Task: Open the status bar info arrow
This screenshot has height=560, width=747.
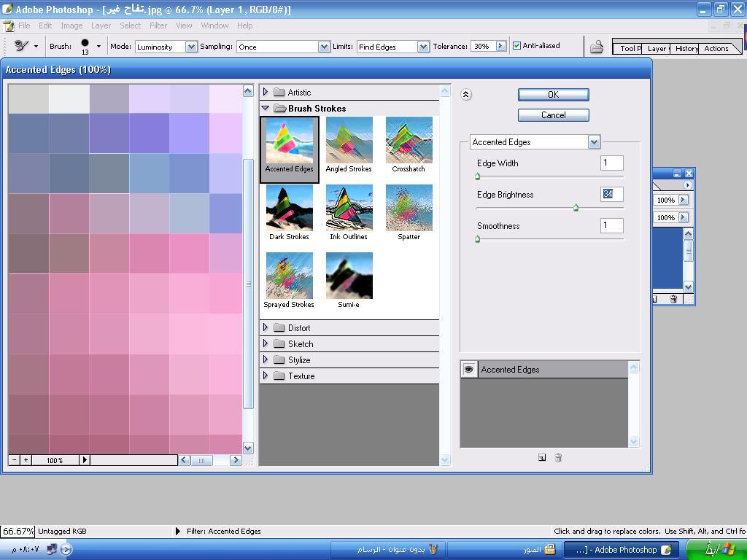Action: coord(178,531)
